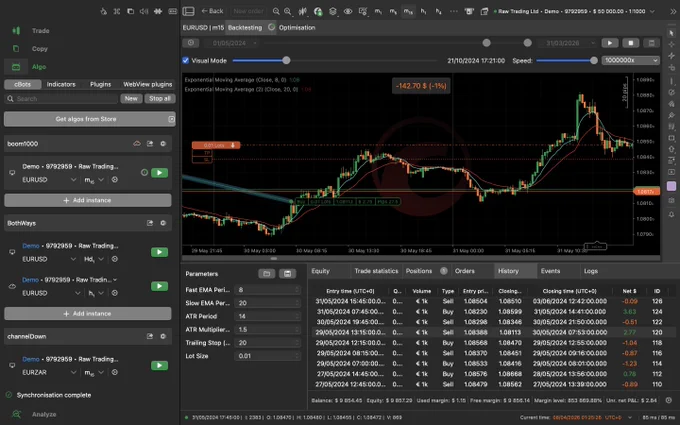Stop backtesting with the stop button

(631, 43)
